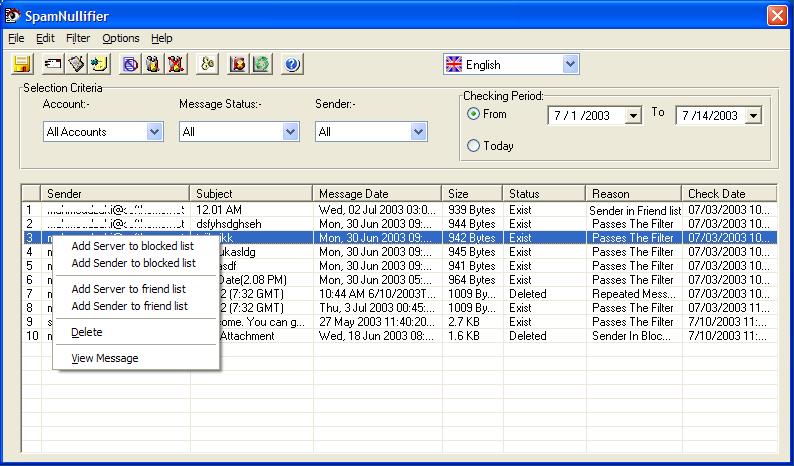Select the Today radio button

click(473, 146)
